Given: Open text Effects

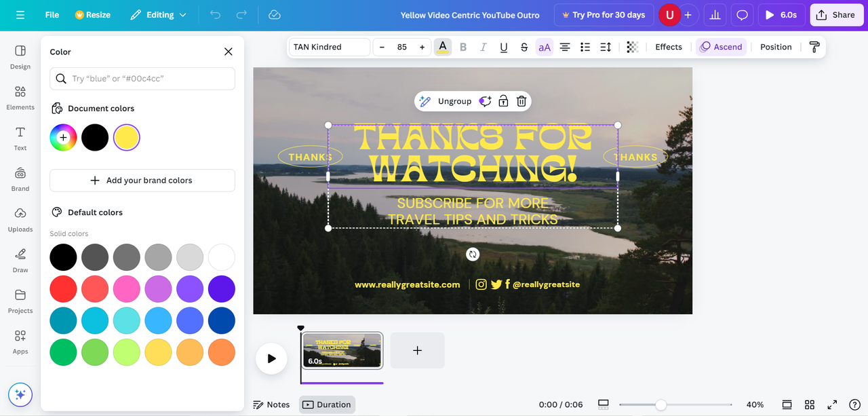Looking at the screenshot, I should coord(669,47).
